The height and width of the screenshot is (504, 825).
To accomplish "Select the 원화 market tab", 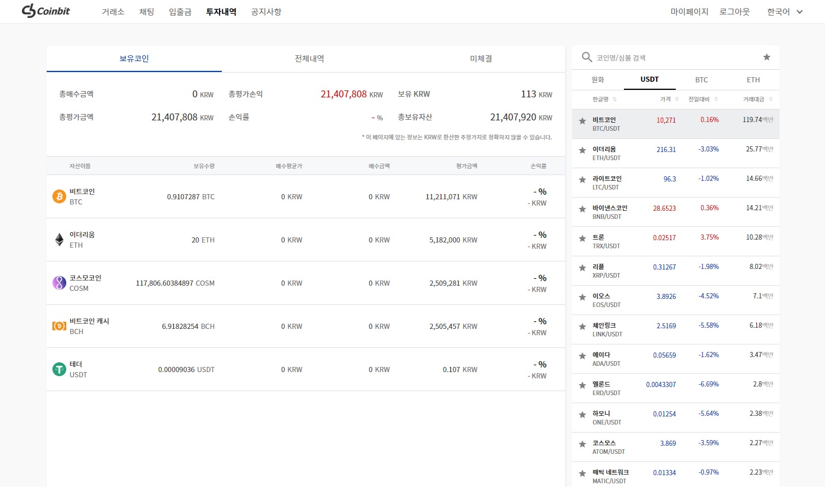I will point(598,79).
